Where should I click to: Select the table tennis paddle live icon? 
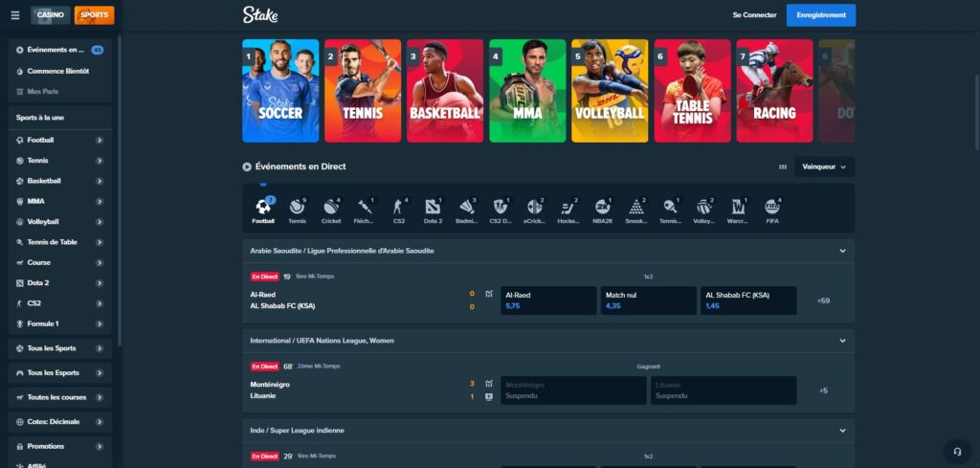pyautogui.click(x=670, y=211)
